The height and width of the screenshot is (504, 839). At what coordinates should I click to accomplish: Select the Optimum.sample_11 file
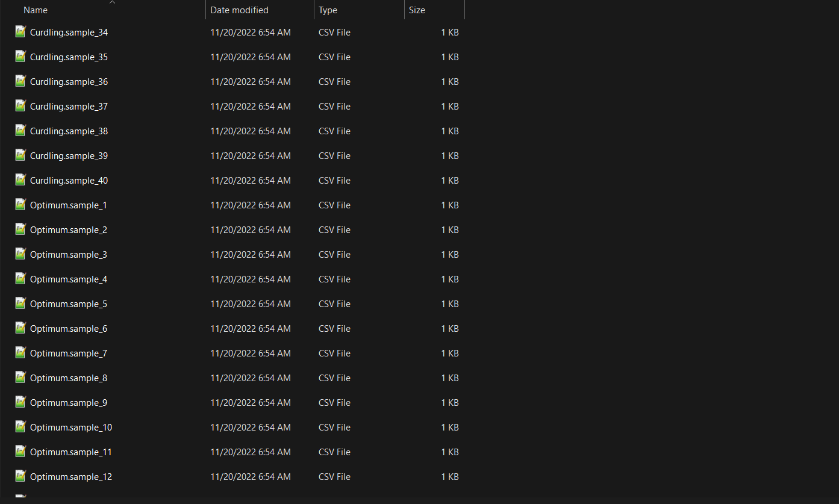pos(70,452)
